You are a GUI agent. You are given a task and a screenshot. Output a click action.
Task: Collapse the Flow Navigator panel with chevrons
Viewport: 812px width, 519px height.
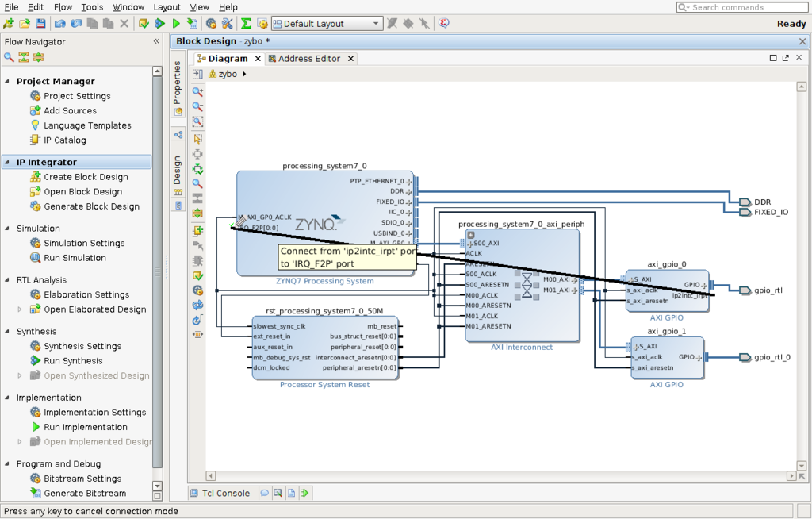(156, 41)
